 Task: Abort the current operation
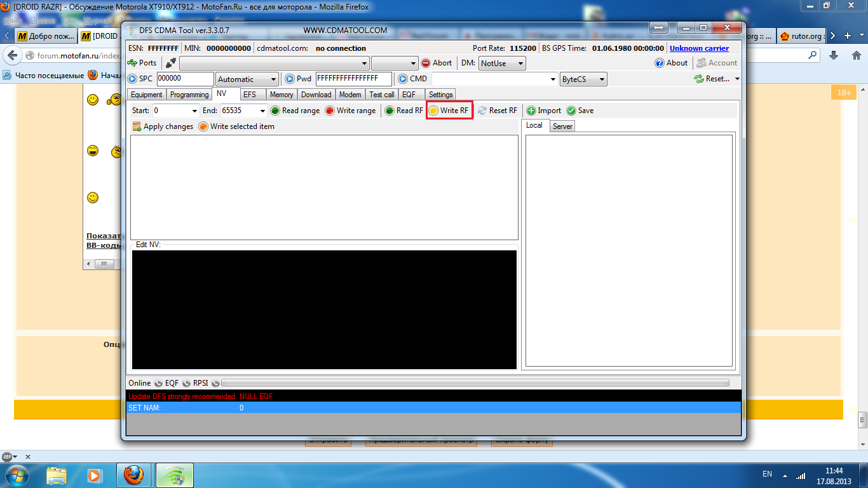click(437, 63)
